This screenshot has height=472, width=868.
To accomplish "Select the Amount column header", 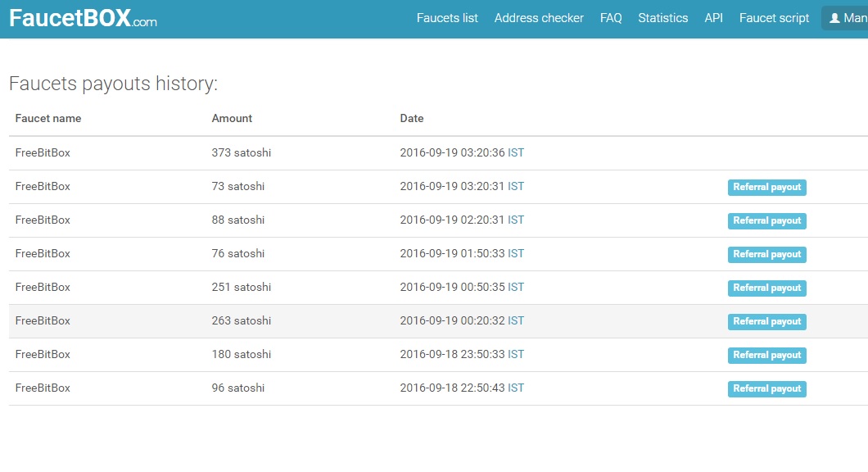I will (x=232, y=119).
